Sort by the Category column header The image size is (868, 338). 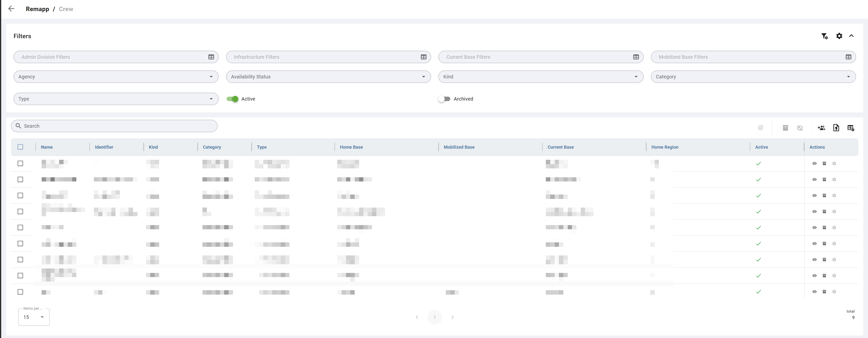[212, 147]
